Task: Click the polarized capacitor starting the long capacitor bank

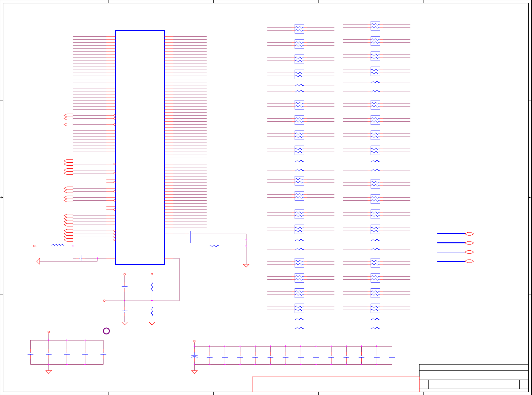Action: point(194,357)
